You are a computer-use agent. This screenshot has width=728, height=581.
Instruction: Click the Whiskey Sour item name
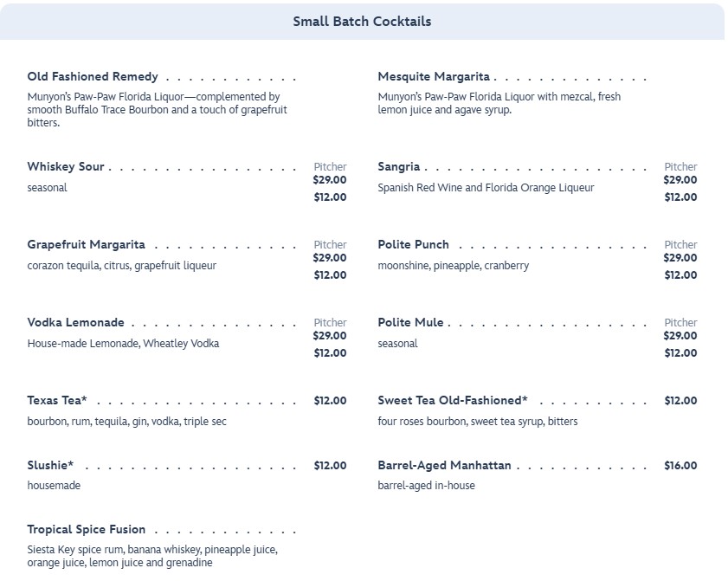(x=66, y=167)
